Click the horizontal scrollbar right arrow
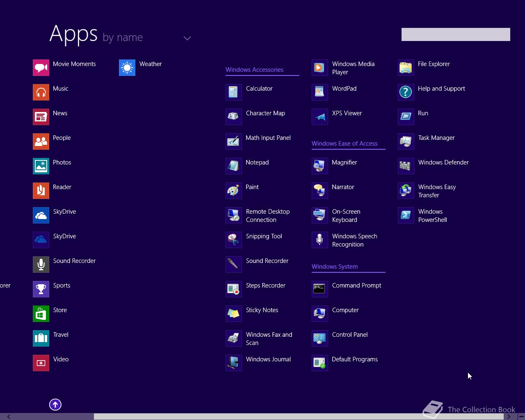The width and height of the screenshot is (525, 420). tap(509, 416)
